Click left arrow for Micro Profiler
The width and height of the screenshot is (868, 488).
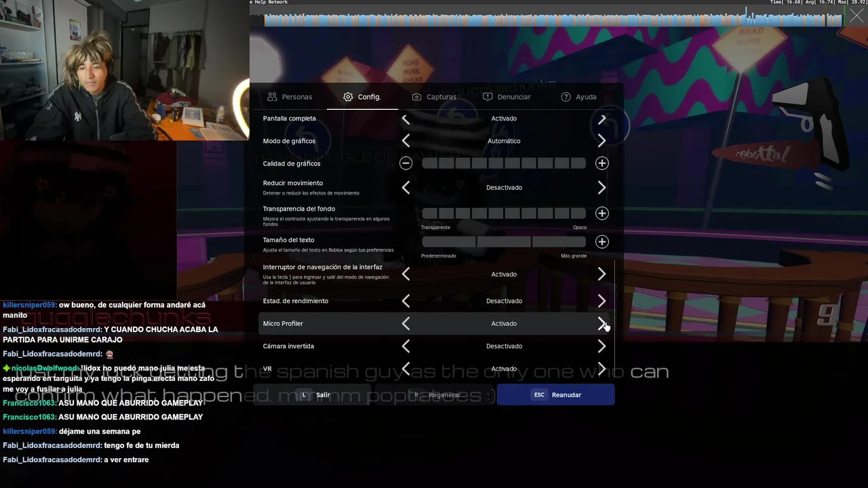point(406,324)
